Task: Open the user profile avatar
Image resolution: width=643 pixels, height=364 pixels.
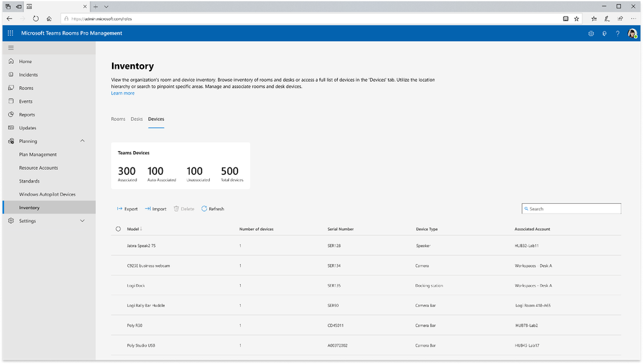Action: [x=632, y=33]
